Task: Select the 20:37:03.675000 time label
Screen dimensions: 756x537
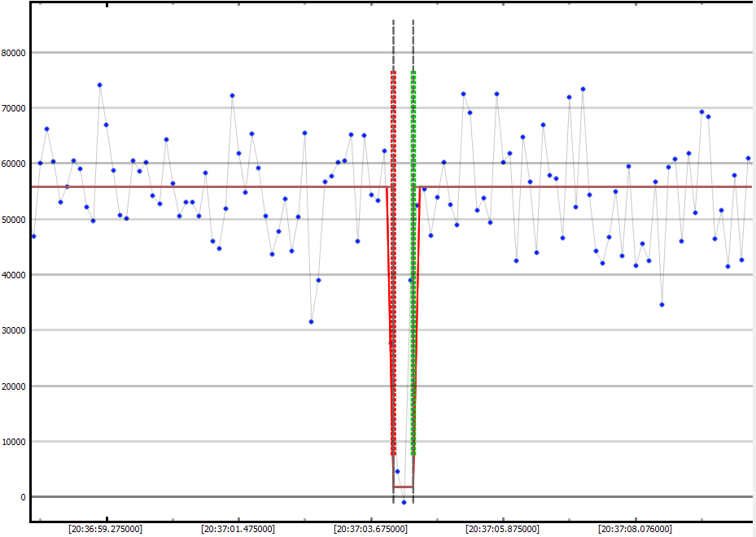Action: 370,529
